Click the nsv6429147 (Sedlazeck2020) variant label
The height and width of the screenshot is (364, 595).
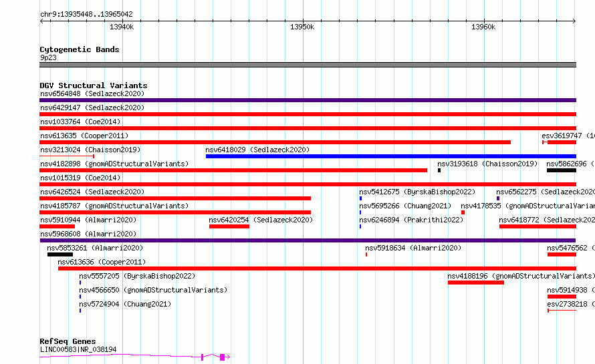[x=92, y=108]
